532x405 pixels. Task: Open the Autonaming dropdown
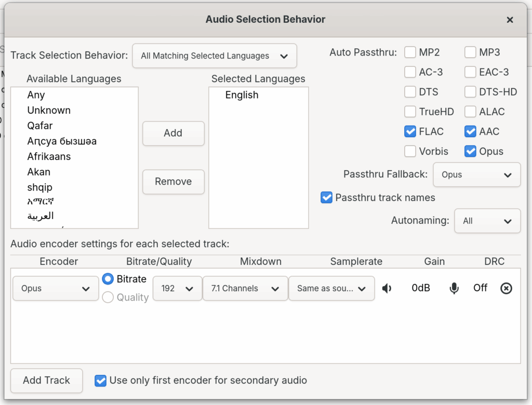pos(487,221)
